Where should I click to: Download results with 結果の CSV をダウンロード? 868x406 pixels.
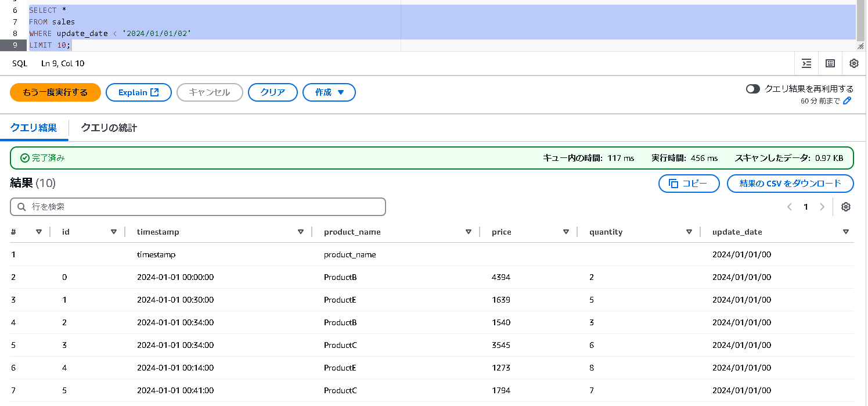click(790, 184)
